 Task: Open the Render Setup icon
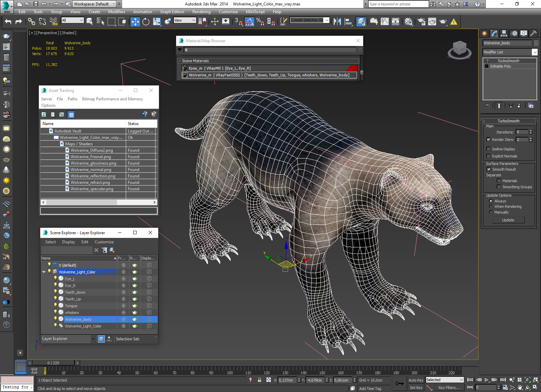click(x=421, y=22)
